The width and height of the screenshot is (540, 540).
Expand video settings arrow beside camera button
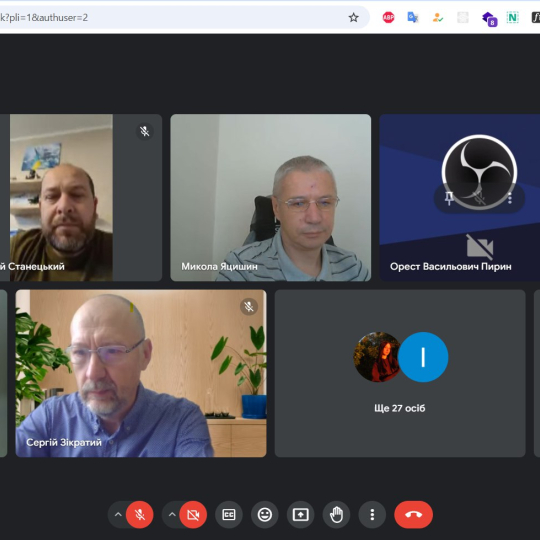click(x=172, y=515)
